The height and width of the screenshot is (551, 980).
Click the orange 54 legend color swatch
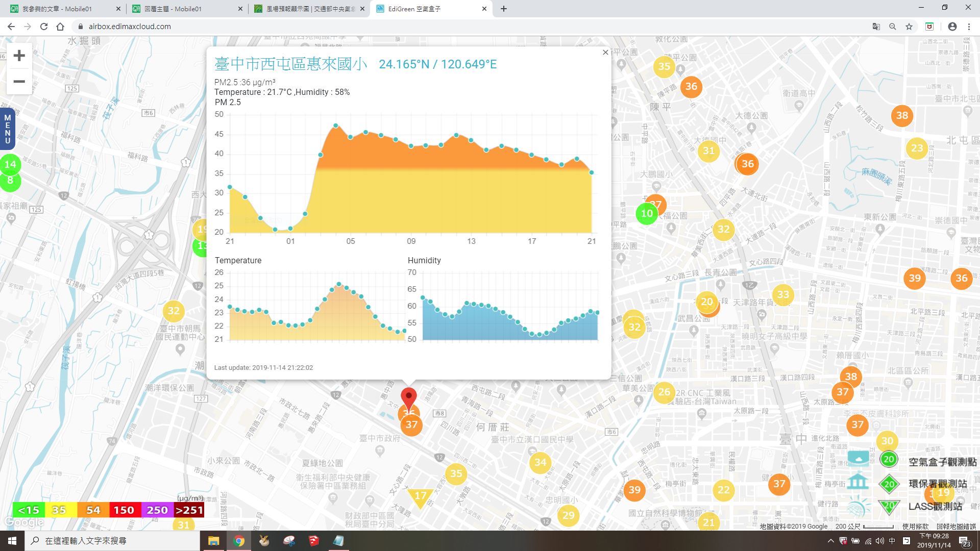pyautogui.click(x=93, y=510)
